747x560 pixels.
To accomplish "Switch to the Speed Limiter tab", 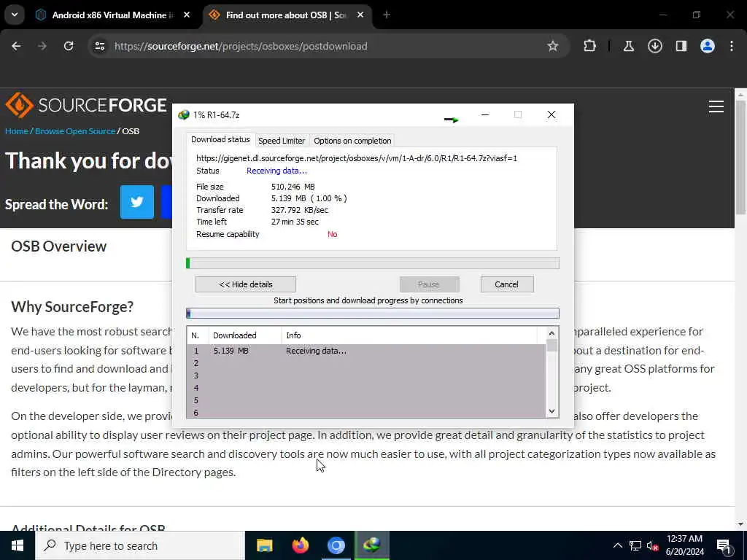I will [x=282, y=141].
